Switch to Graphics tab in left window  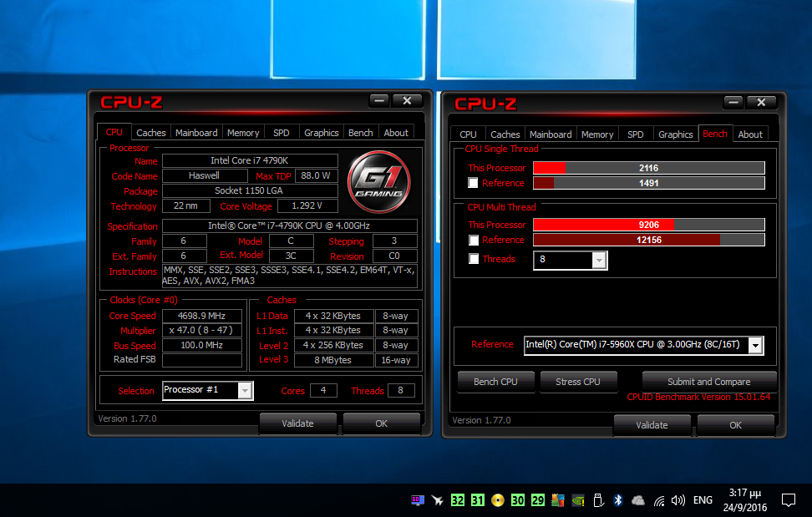[321, 133]
